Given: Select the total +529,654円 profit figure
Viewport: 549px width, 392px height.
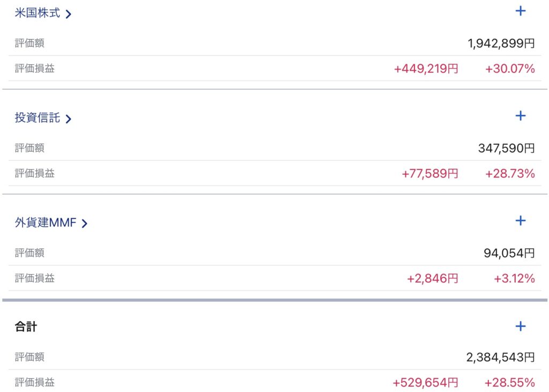Looking at the screenshot, I should (425, 383).
